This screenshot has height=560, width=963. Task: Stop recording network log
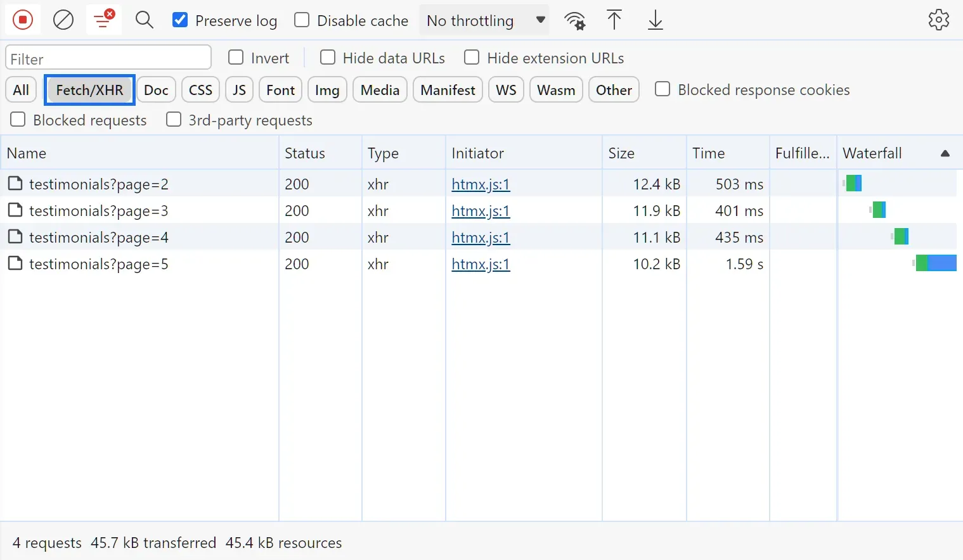coord(22,20)
